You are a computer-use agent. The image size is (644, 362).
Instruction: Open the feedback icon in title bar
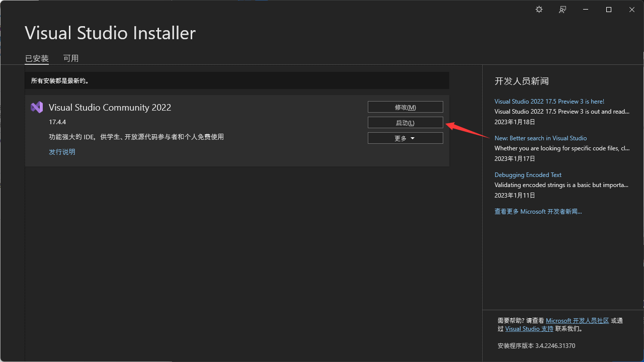click(562, 10)
